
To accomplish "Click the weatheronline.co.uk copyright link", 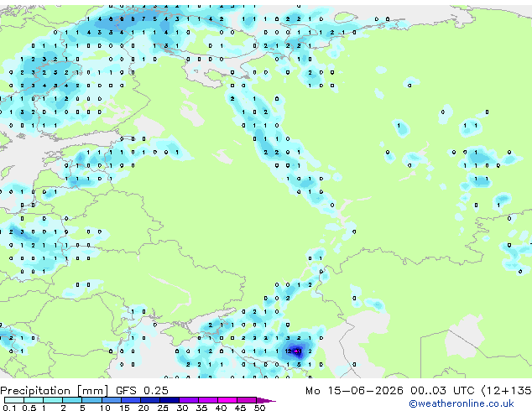I will [x=462, y=403].
